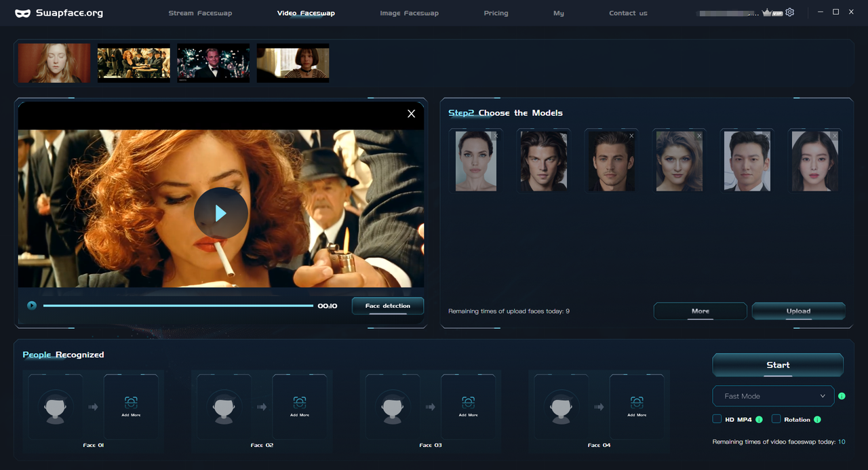
Task: Click the More models button
Action: tap(701, 311)
